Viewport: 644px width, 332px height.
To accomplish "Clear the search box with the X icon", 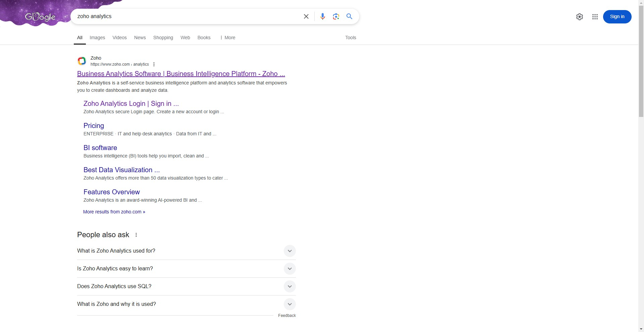I will (306, 16).
